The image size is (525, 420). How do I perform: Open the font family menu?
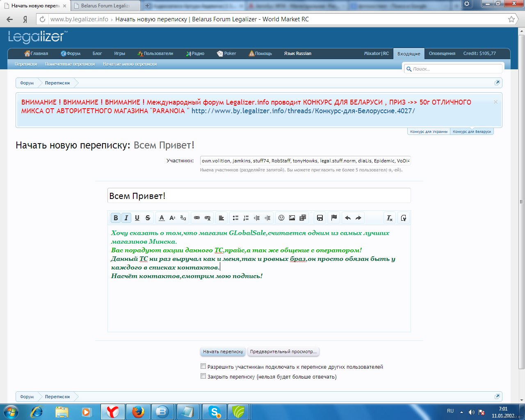click(x=183, y=218)
